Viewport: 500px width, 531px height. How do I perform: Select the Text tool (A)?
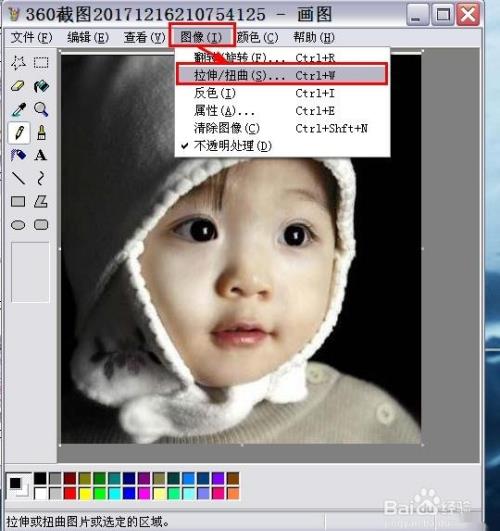(41, 155)
